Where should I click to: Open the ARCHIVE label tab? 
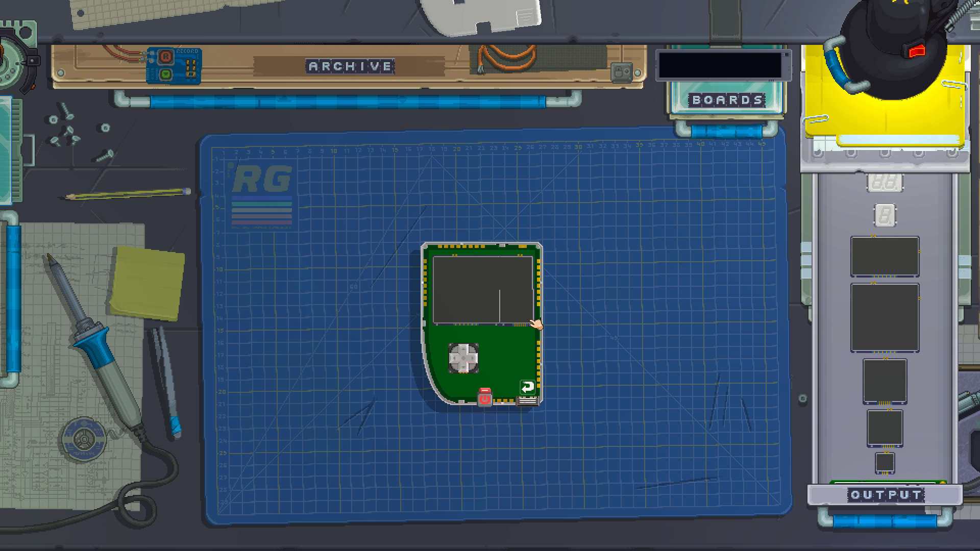[350, 66]
